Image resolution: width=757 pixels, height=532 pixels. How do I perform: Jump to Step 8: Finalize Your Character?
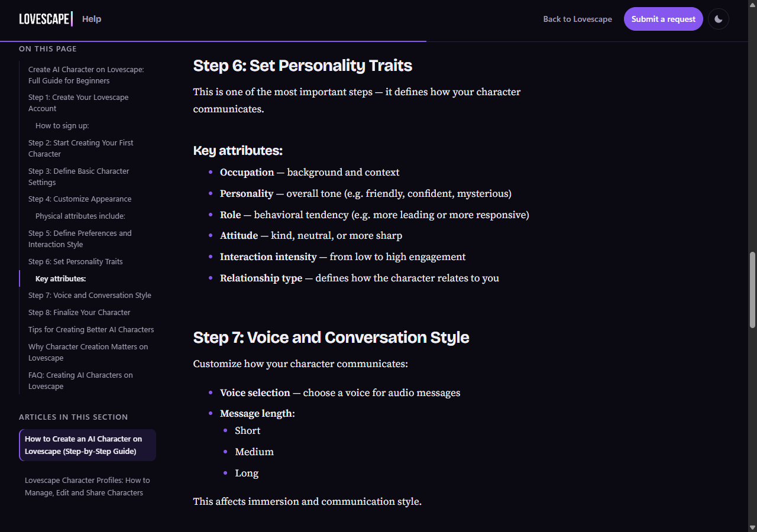point(79,312)
